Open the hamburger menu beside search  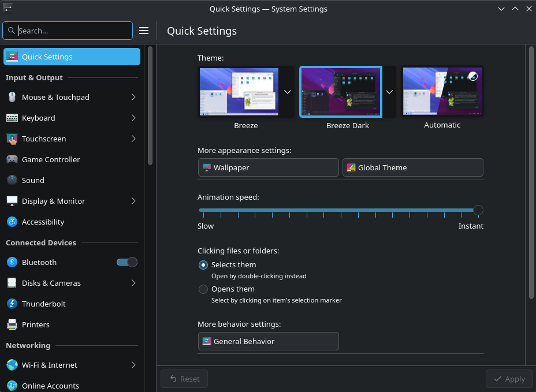coord(143,31)
